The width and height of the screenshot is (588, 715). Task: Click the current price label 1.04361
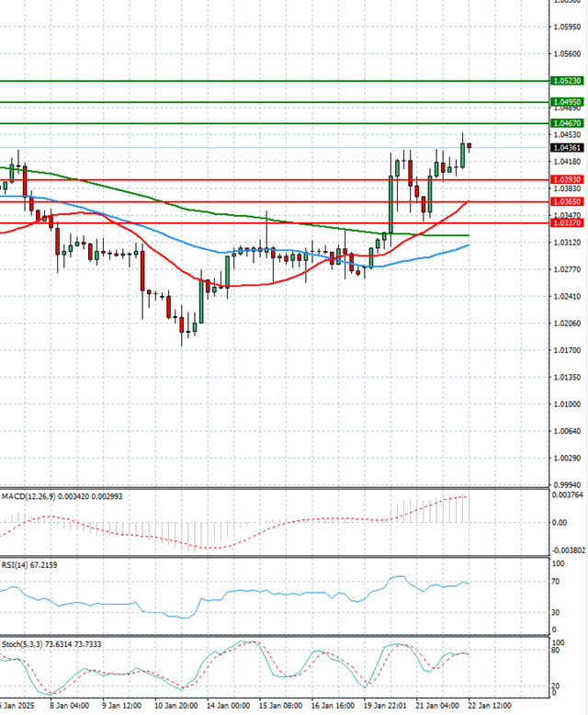click(567, 148)
